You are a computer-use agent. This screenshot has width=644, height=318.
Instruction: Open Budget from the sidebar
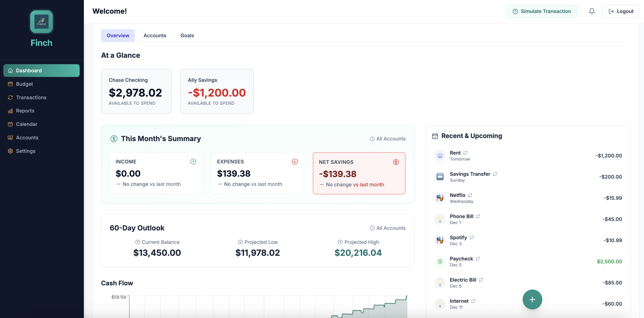tap(24, 84)
